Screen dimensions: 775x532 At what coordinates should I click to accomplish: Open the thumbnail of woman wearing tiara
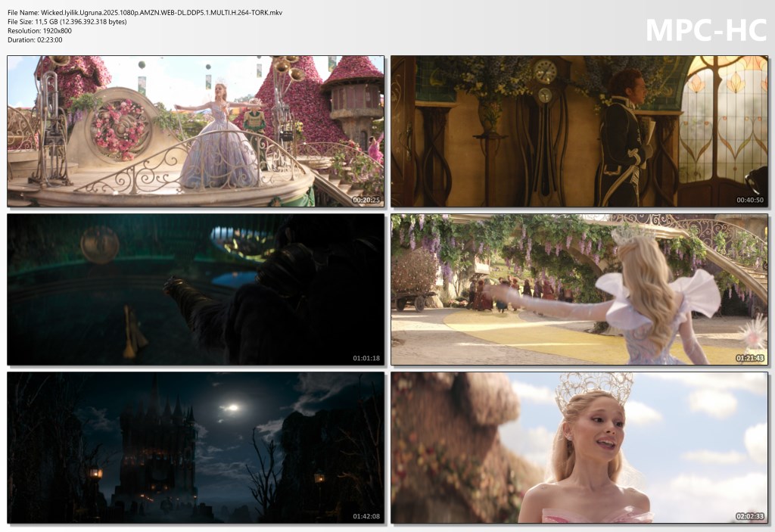(579, 446)
